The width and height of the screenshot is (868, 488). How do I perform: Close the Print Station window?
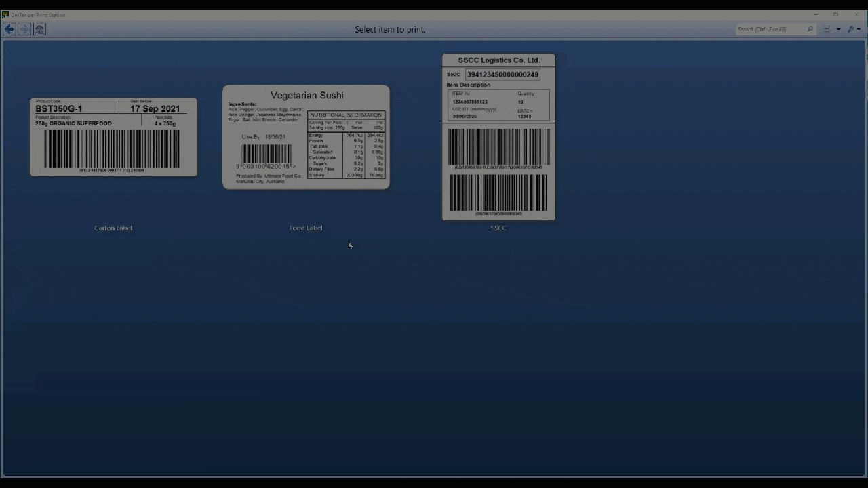[x=856, y=14]
